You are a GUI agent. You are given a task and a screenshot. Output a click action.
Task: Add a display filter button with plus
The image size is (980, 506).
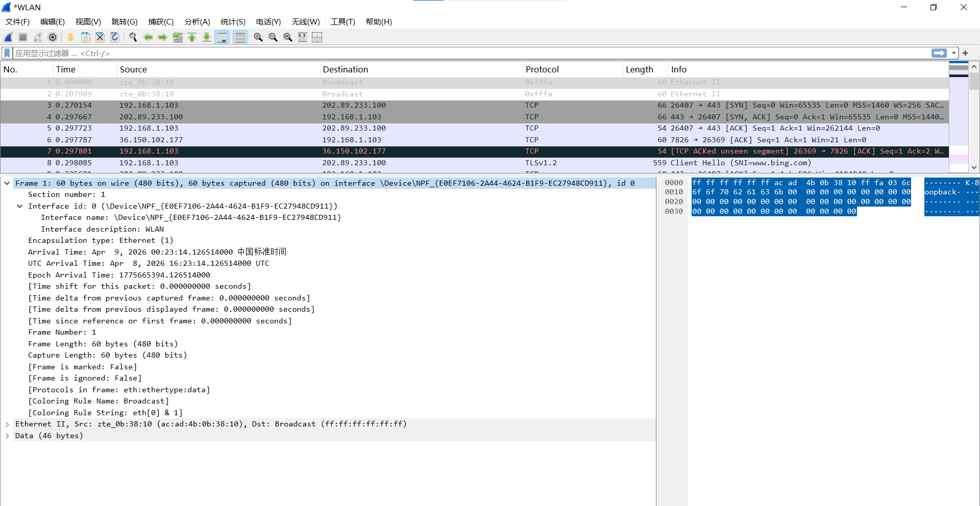pos(965,53)
